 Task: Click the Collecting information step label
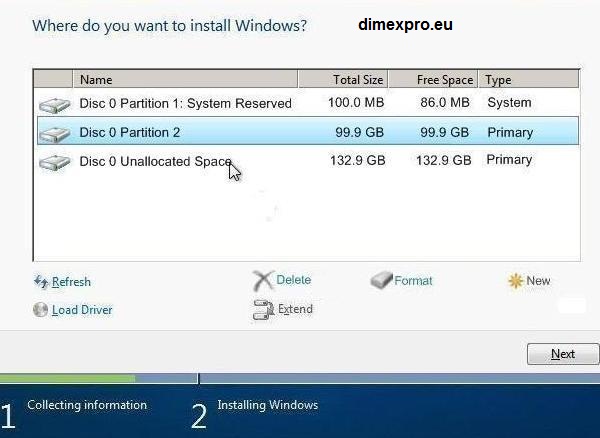coord(87,405)
